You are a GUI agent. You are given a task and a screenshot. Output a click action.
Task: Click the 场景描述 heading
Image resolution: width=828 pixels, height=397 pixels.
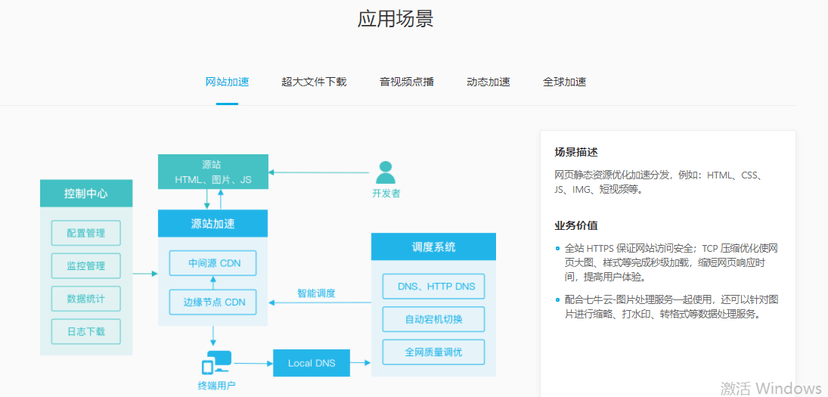click(576, 153)
